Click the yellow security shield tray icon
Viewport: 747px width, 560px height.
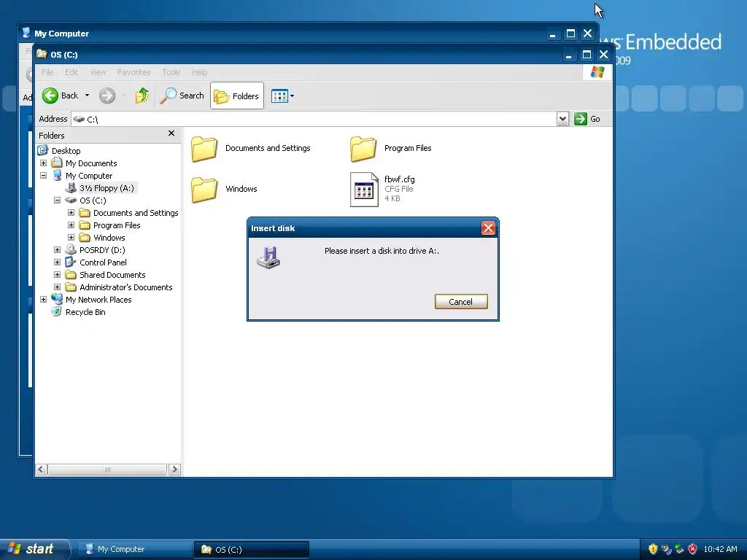[653, 549]
